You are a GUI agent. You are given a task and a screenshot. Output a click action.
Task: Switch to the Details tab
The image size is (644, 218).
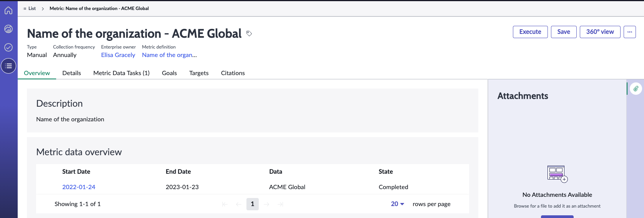coord(72,73)
